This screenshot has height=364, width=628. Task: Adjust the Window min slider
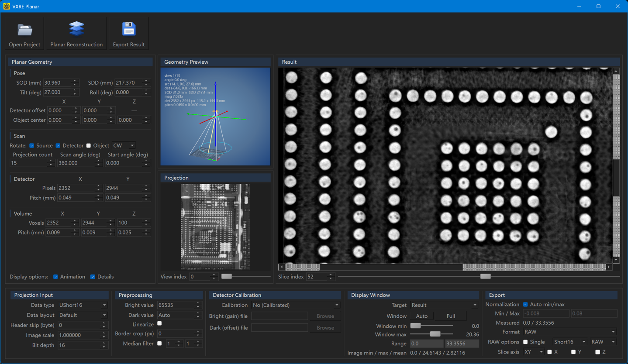pyautogui.click(x=415, y=326)
